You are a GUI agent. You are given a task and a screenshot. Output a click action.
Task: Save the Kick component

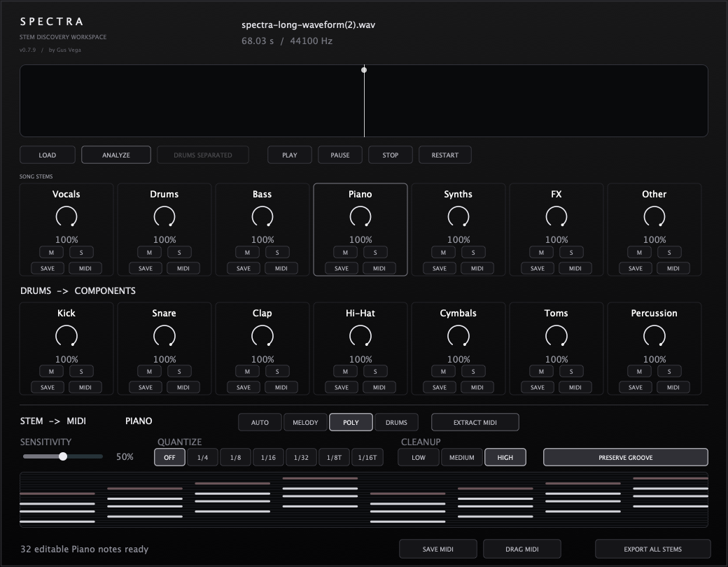[x=48, y=387]
